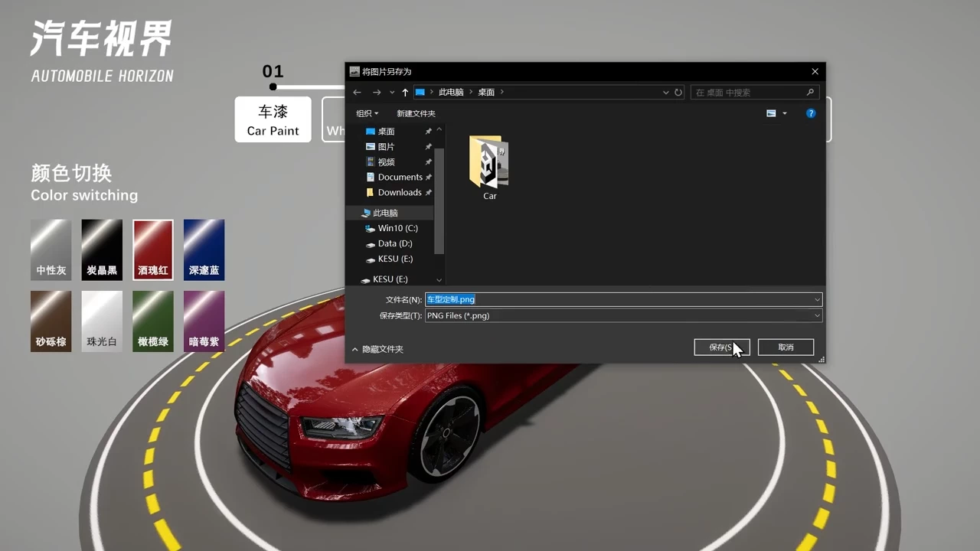Create a folder with 新建文件夹
This screenshot has width=980, height=551.
(416, 113)
